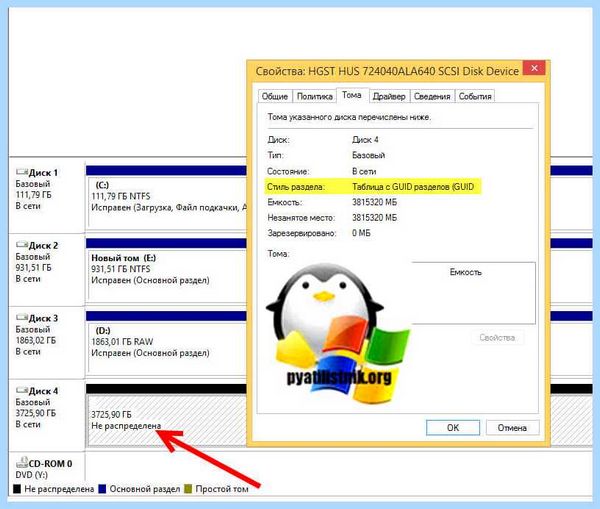Image resolution: width=600 pixels, height=509 pixels.
Task: Confirm with the OK button
Action: click(453, 427)
